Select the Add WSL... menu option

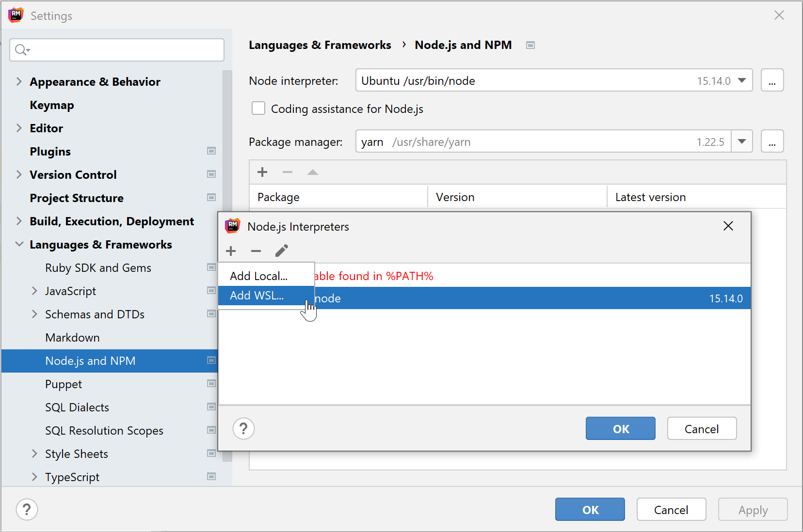pyautogui.click(x=257, y=295)
